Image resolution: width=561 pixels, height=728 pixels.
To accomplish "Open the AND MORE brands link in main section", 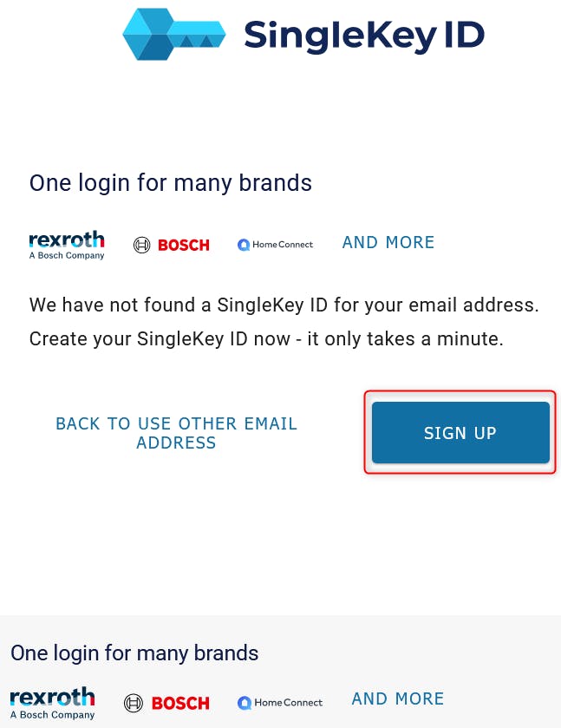I will tap(388, 243).
